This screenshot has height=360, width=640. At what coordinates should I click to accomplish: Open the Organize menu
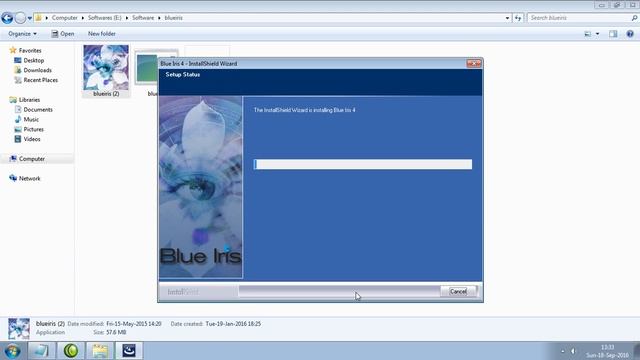pos(22,34)
